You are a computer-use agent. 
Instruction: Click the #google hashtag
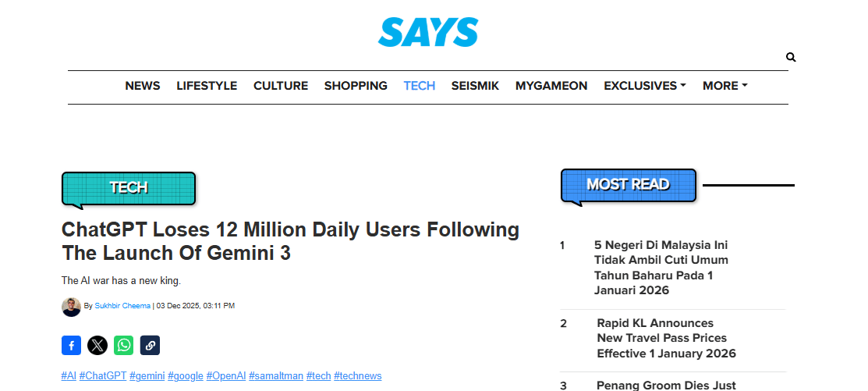point(186,376)
